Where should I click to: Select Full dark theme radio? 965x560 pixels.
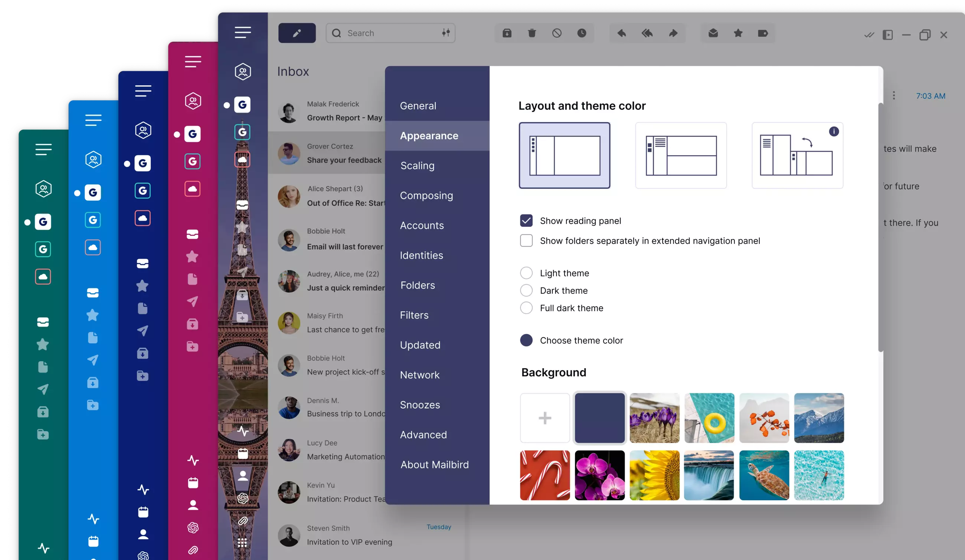526,308
